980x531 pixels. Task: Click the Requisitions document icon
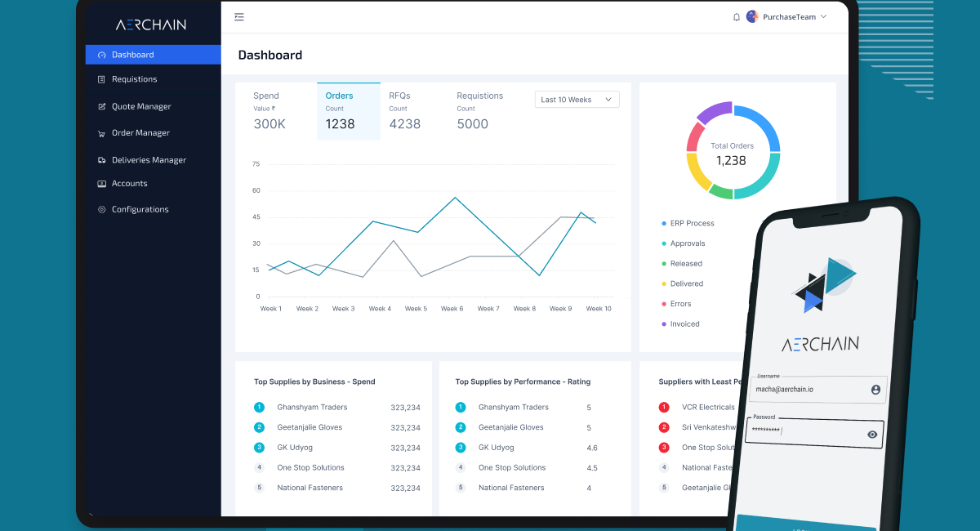[101, 79]
